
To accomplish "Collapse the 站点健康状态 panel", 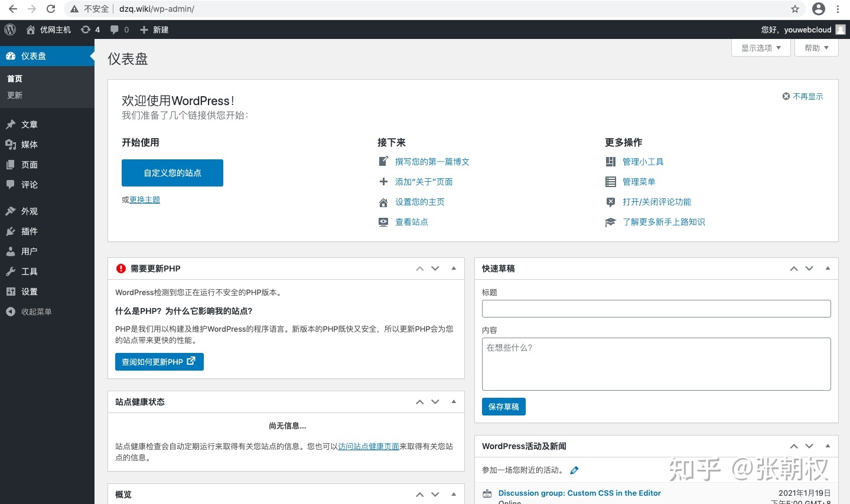I will pos(454,402).
